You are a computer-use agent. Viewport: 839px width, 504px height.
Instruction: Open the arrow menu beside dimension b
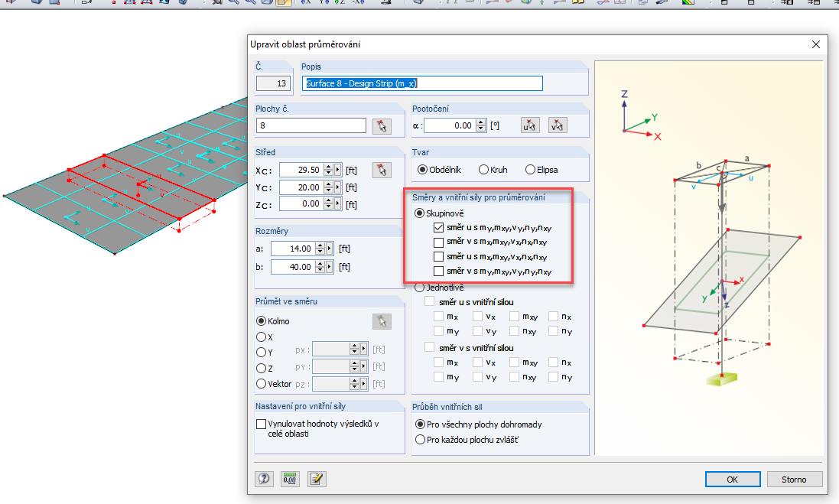(329, 266)
